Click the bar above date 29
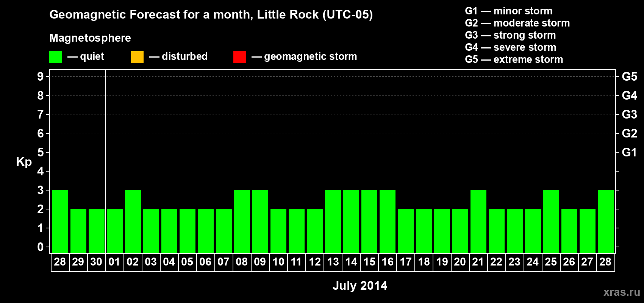 point(78,231)
